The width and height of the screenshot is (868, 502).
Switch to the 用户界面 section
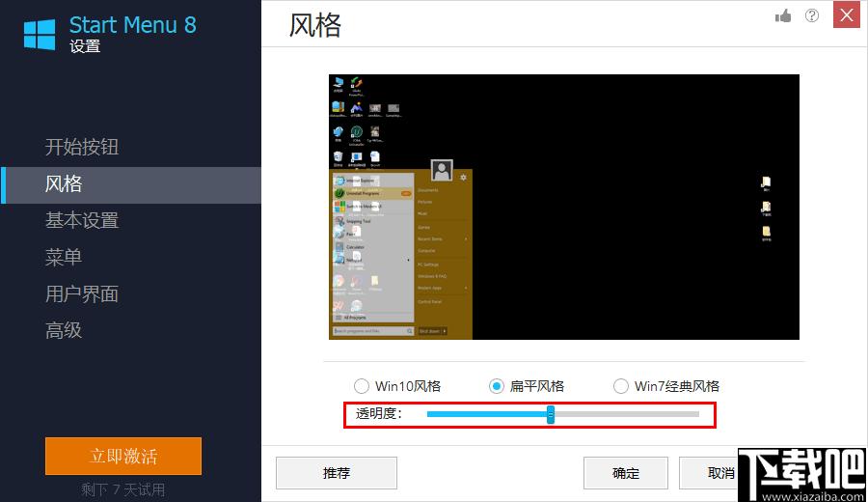click(82, 293)
